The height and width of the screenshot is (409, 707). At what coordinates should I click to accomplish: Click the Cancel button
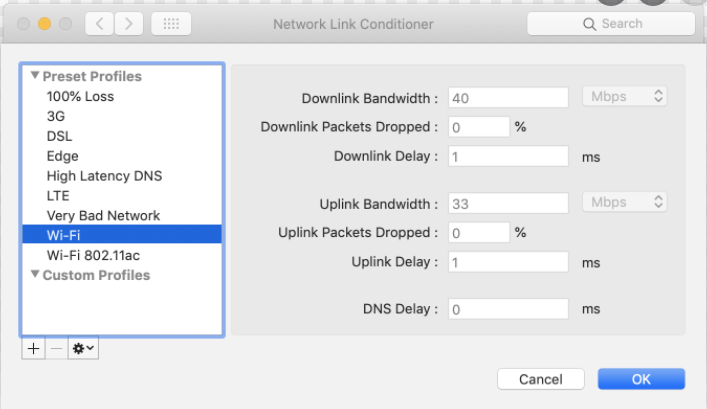(541, 379)
